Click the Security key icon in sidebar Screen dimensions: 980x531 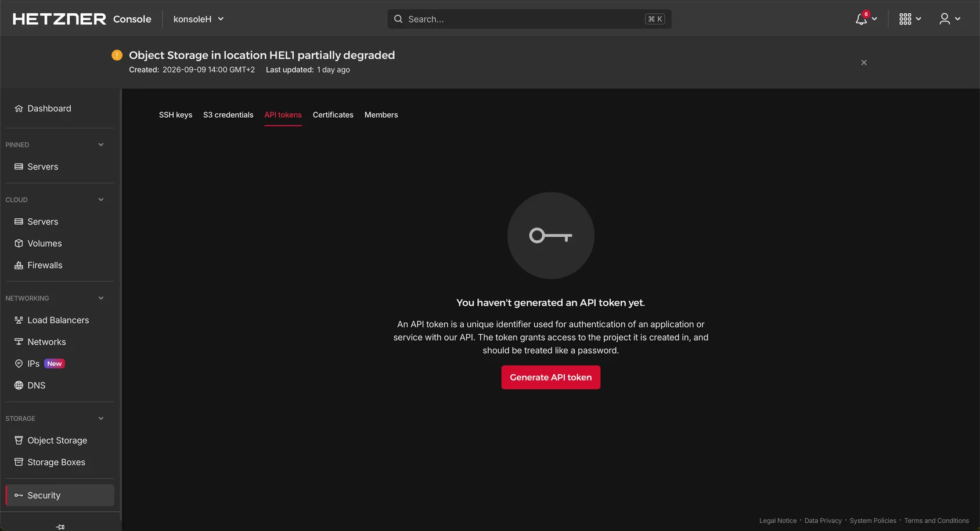19,496
